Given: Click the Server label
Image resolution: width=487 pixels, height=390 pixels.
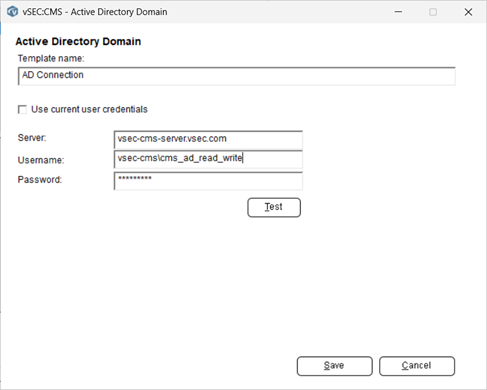Looking at the screenshot, I should [32, 138].
